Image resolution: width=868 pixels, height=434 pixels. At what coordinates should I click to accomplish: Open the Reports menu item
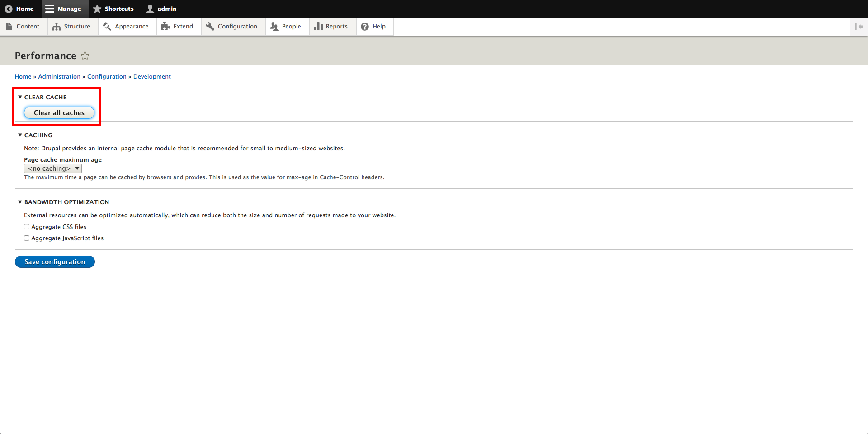coord(331,27)
